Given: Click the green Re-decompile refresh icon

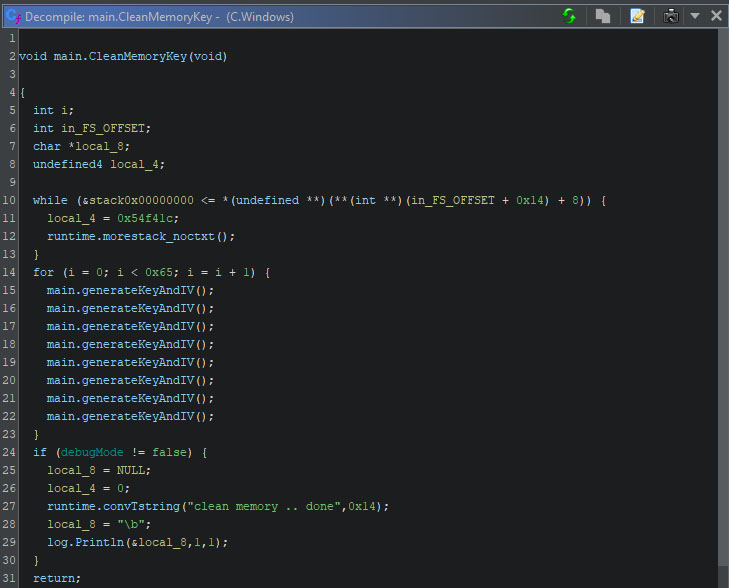Looking at the screenshot, I should click(x=569, y=16).
